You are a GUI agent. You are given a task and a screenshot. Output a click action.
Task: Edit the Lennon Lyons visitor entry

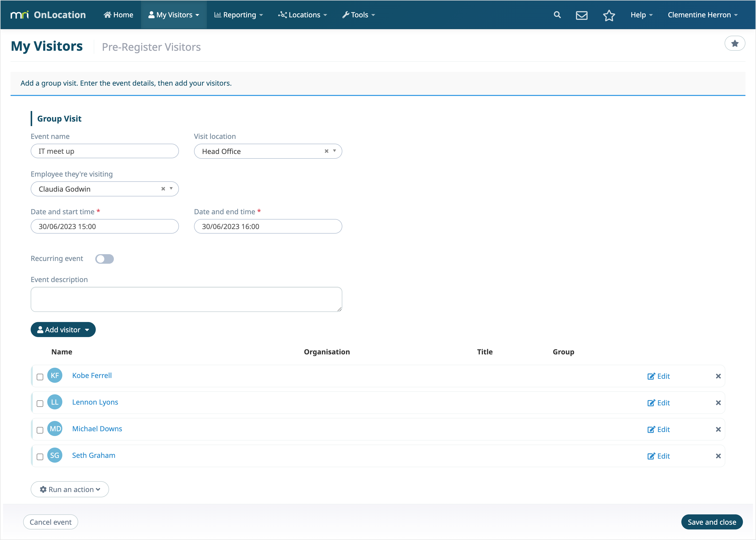point(658,403)
